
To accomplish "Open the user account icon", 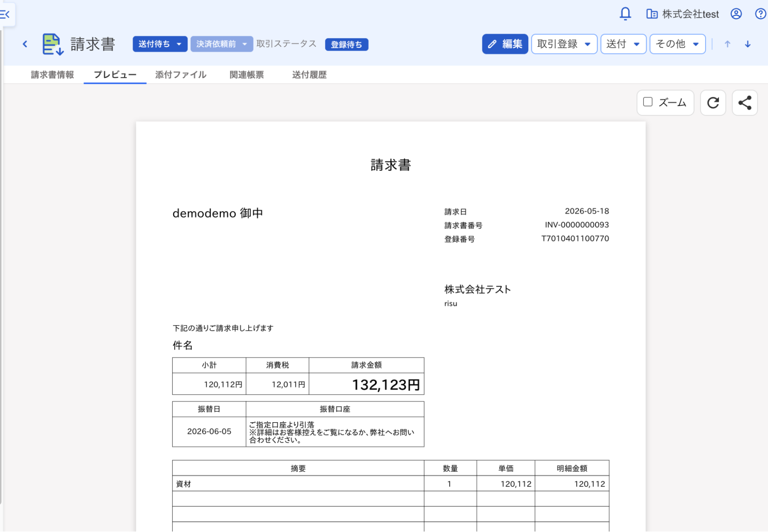I will (x=736, y=14).
